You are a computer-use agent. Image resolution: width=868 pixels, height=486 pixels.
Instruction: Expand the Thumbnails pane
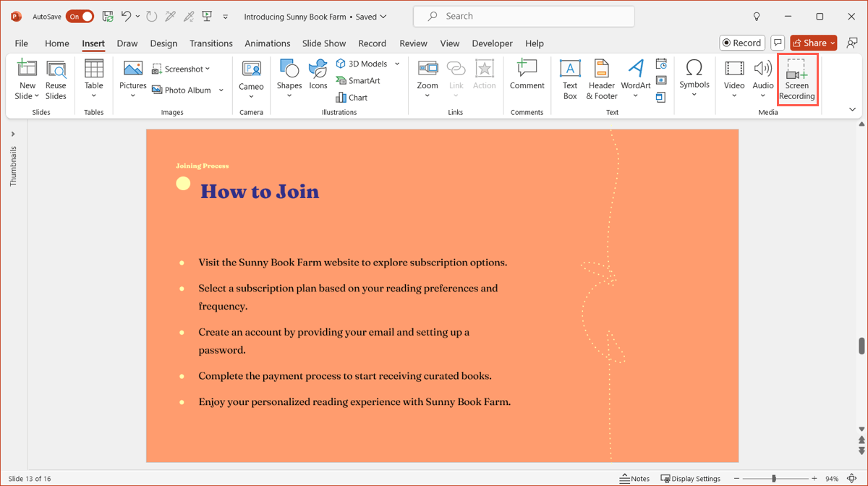coord(13,134)
